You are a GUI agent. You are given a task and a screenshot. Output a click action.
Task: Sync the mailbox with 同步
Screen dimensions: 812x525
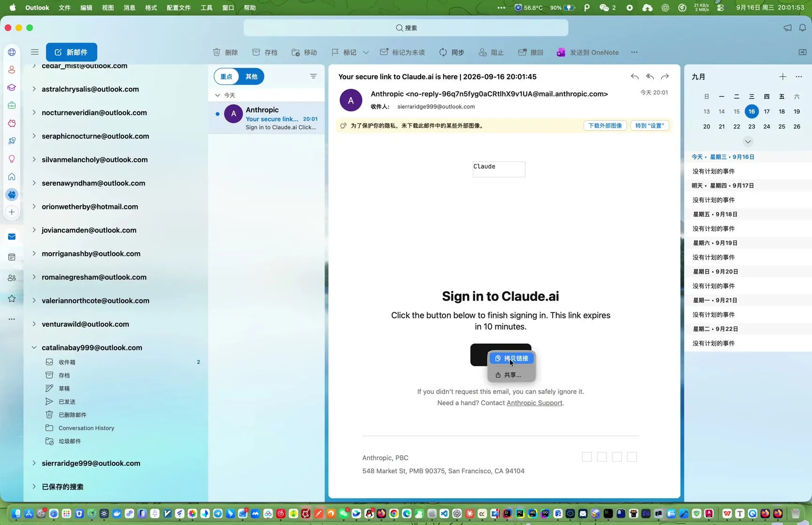click(x=452, y=52)
